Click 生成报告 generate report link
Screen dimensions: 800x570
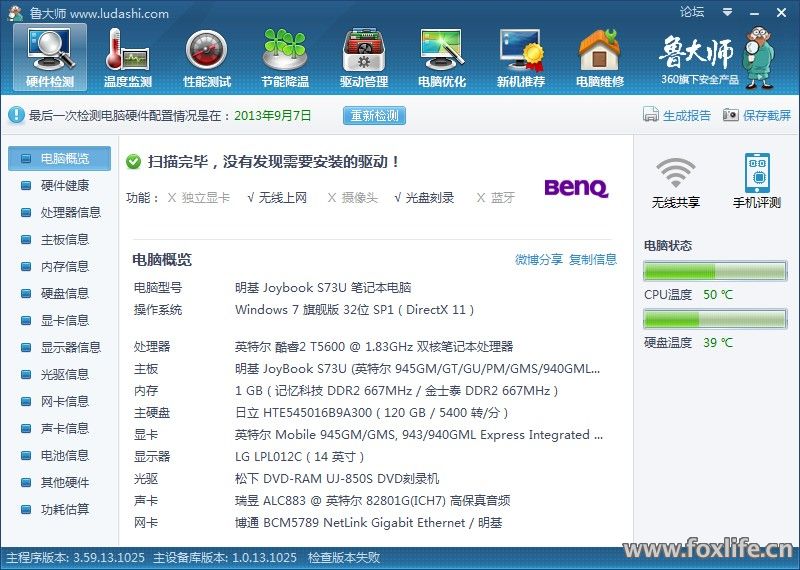tap(677, 115)
